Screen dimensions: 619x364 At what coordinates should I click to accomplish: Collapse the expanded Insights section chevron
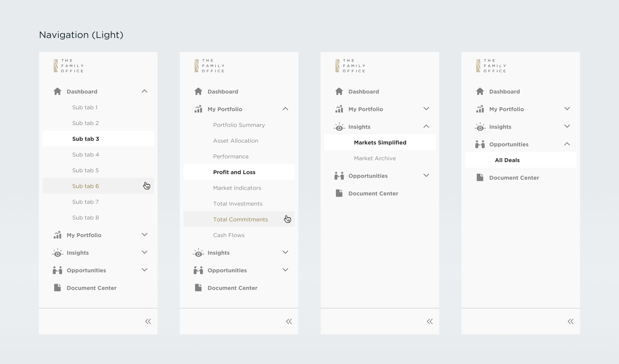(426, 126)
